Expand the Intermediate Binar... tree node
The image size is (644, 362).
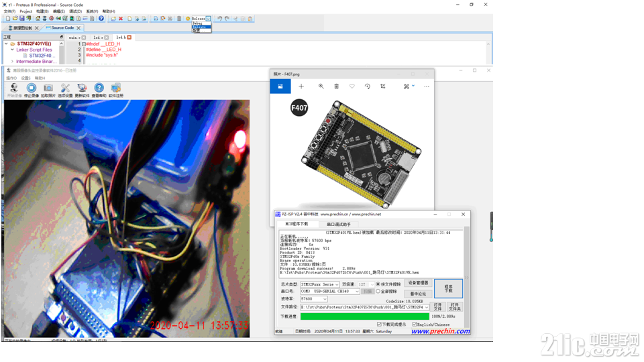[x=12, y=62]
